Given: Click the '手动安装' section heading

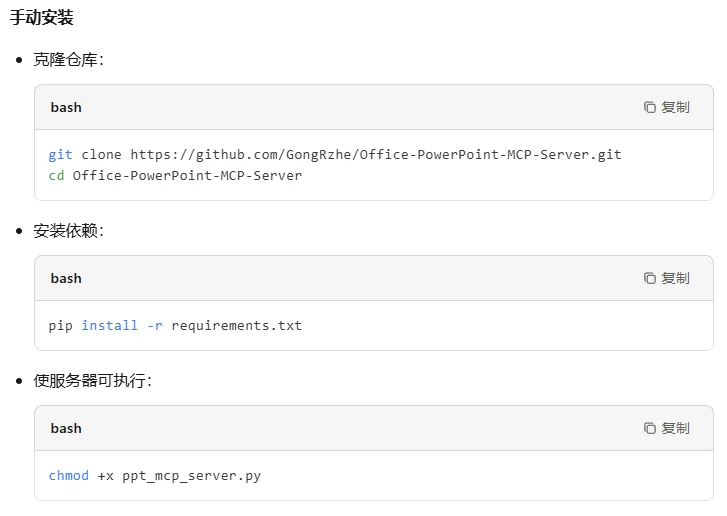Looking at the screenshot, I should (42, 18).
